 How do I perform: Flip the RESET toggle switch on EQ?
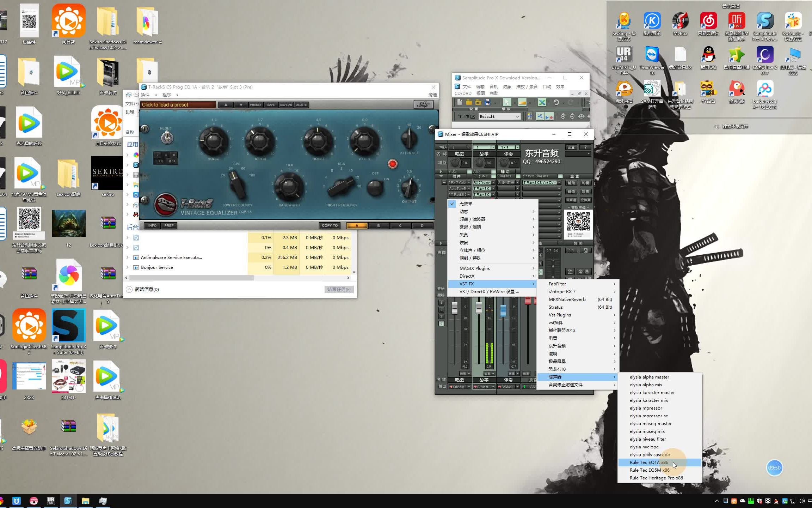tap(167, 137)
